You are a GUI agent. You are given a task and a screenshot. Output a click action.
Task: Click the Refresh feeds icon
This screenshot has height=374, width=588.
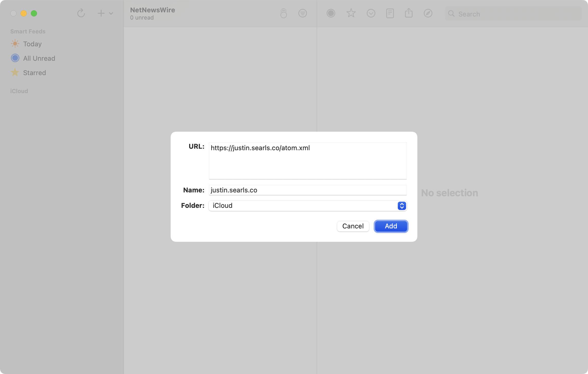[81, 13]
